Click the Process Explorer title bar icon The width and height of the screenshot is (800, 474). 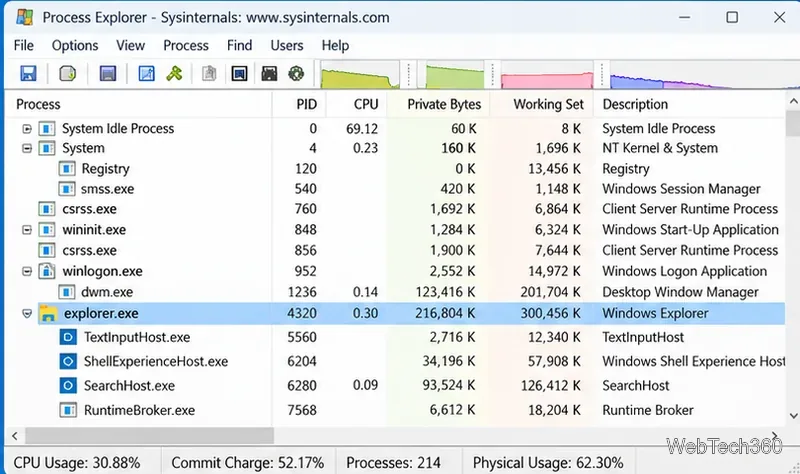coord(24,17)
